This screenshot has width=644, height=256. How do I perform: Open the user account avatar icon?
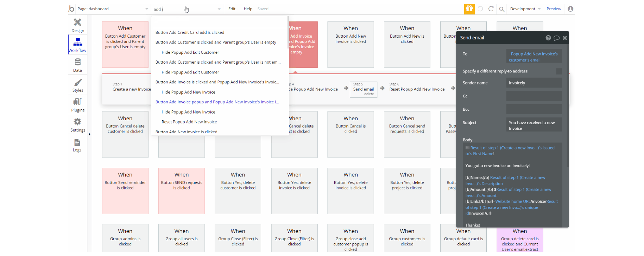tap(570, 9)
